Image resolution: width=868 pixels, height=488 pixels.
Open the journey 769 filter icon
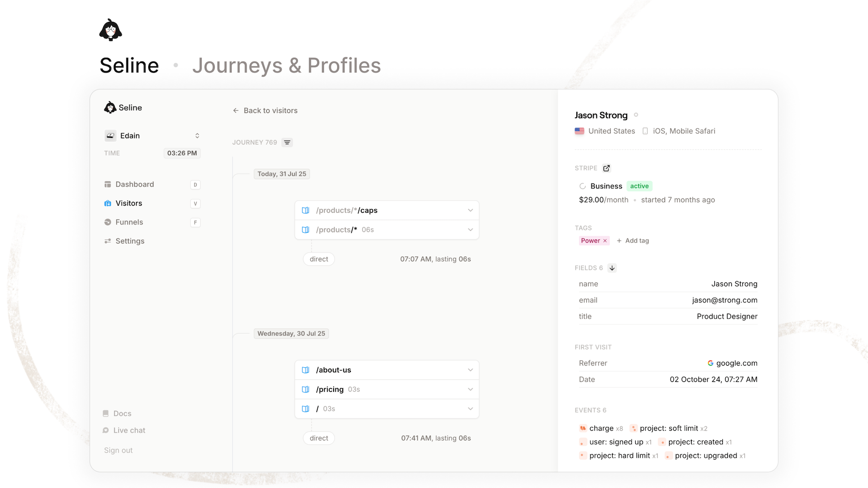click(x=287, y=142)
